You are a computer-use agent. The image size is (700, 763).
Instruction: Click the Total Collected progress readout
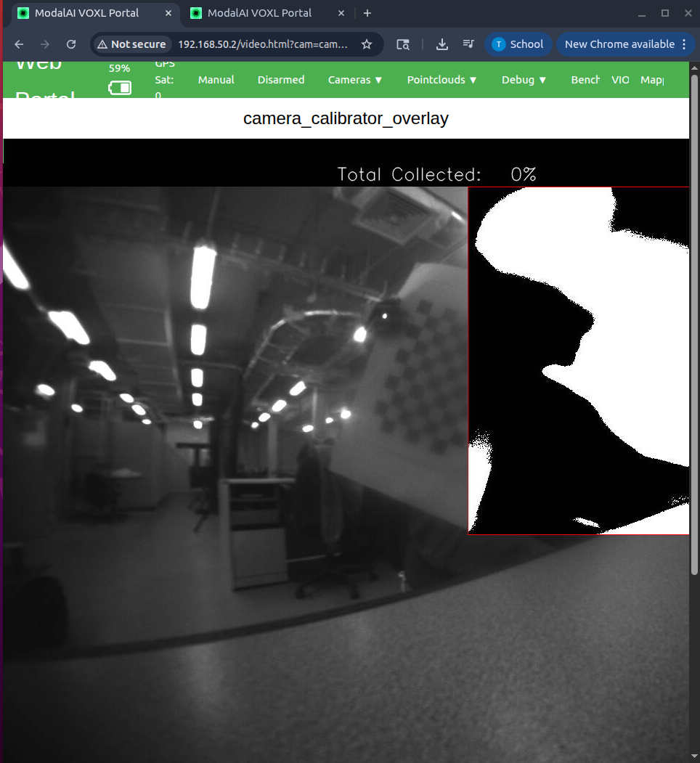pyautogui.click(x=436, y=174)
